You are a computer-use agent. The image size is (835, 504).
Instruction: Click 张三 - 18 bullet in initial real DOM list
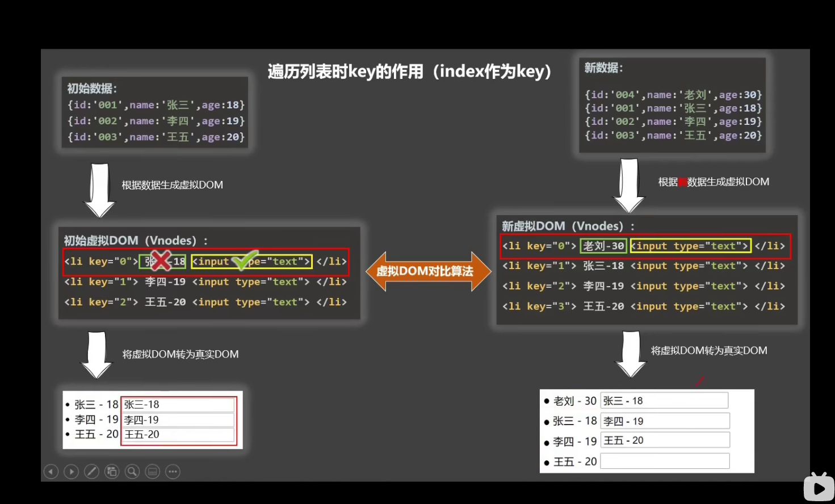(x=92, y=405)
